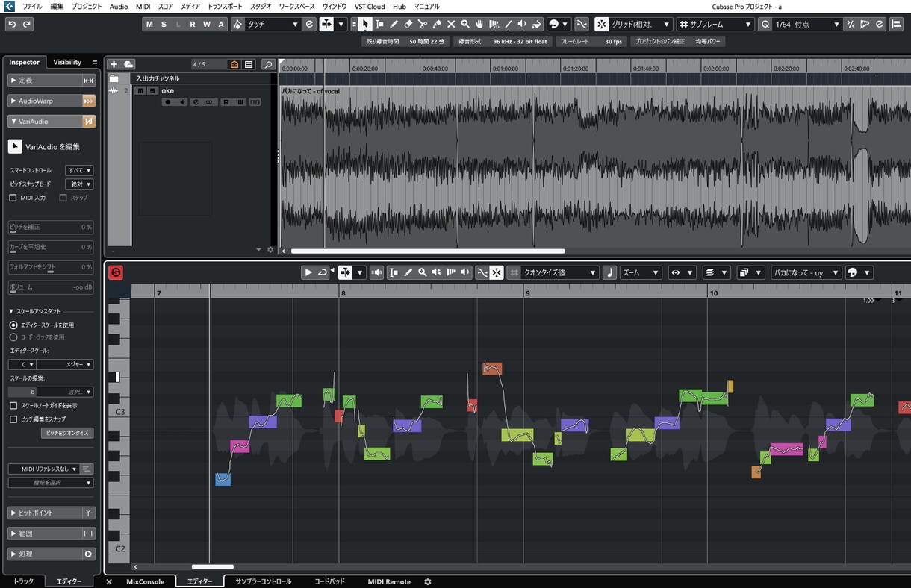Select the Range Selection tool in the main toolbar

[379, 25]
